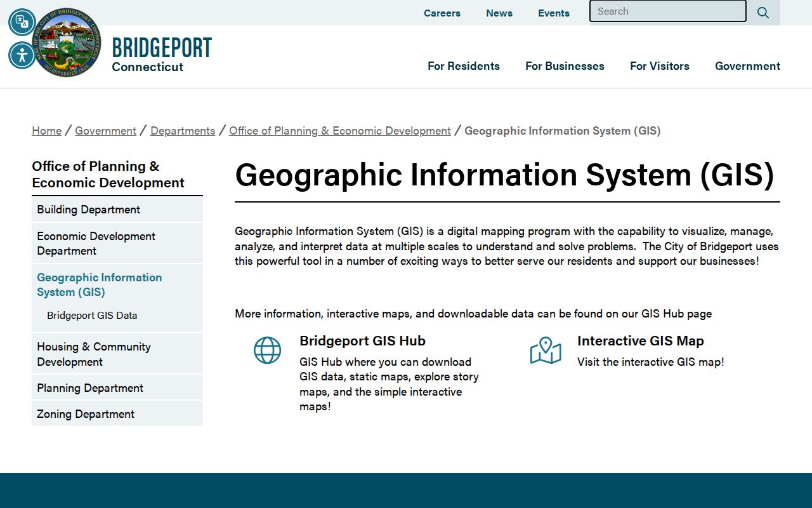The image size is (812, 508).
Task: Open the Events link
Action: click(x=554, y=13)
